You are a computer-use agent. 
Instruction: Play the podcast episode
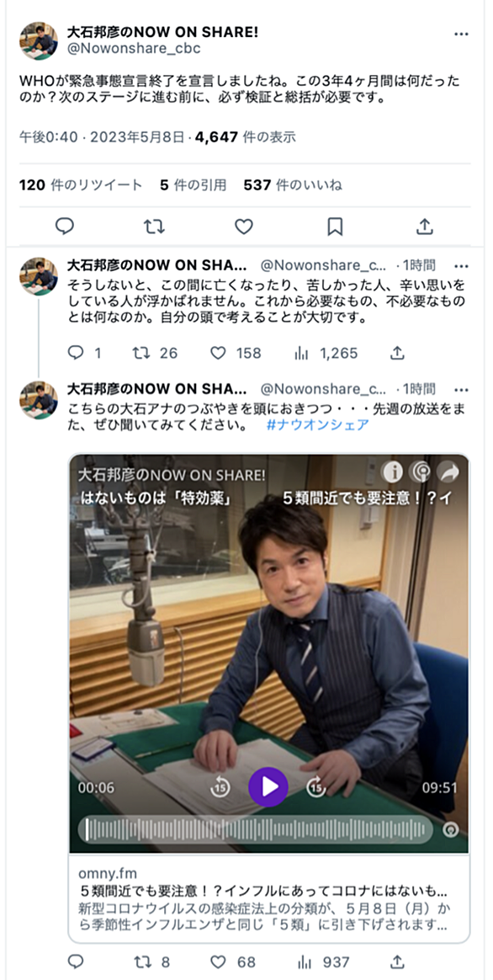tap(268, 786)
